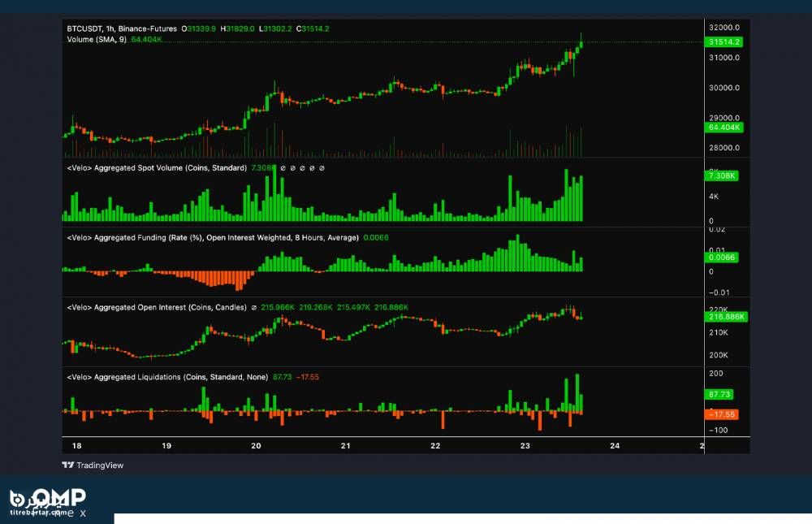The height and width of the screenshot is (524, 812).
Task: Click date 22 on time axis
Action: click(x=435, y=446)
